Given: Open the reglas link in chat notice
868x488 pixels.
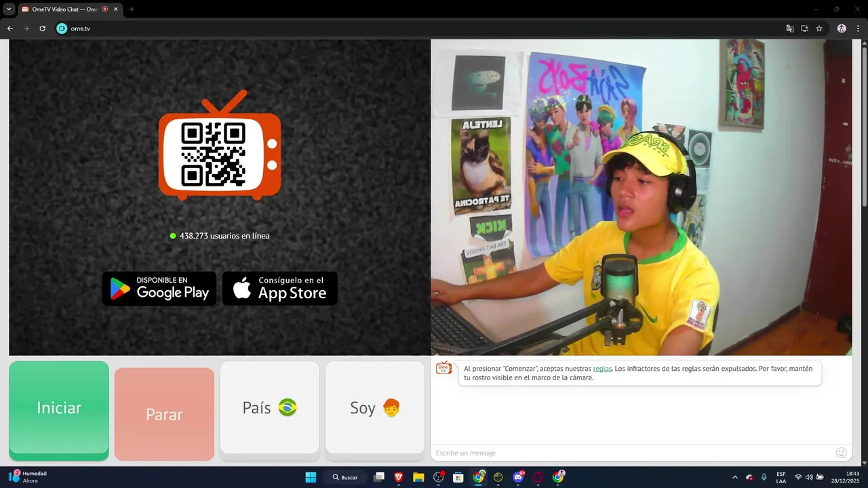Looking at the screenshot, I should coord(602,369).
